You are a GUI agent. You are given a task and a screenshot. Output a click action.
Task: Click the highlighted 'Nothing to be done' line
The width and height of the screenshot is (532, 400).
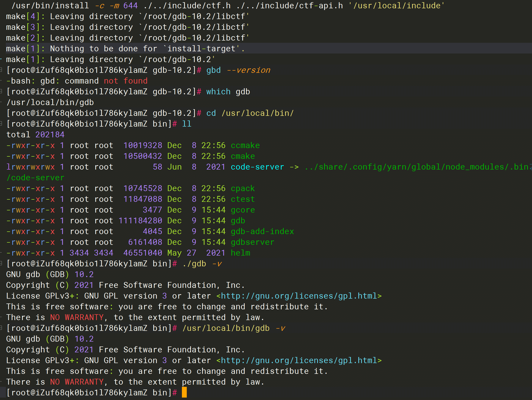click(x=125, y=49)
